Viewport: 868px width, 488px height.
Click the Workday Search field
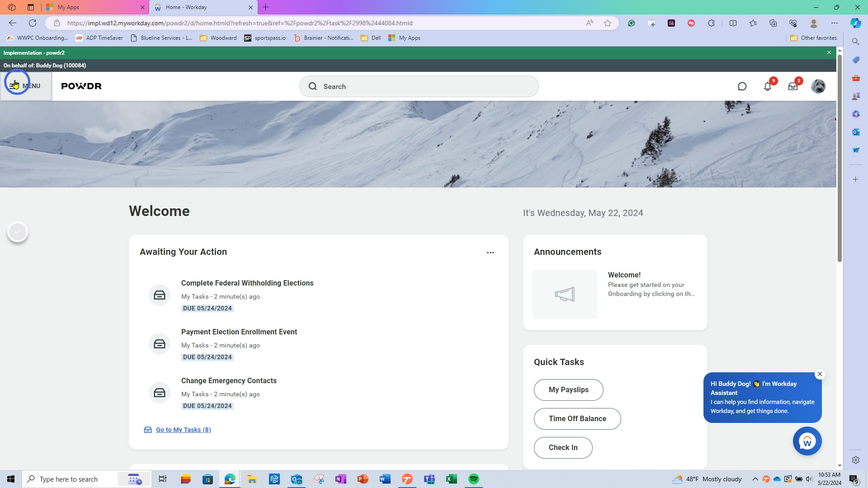(x=419, y=86)
